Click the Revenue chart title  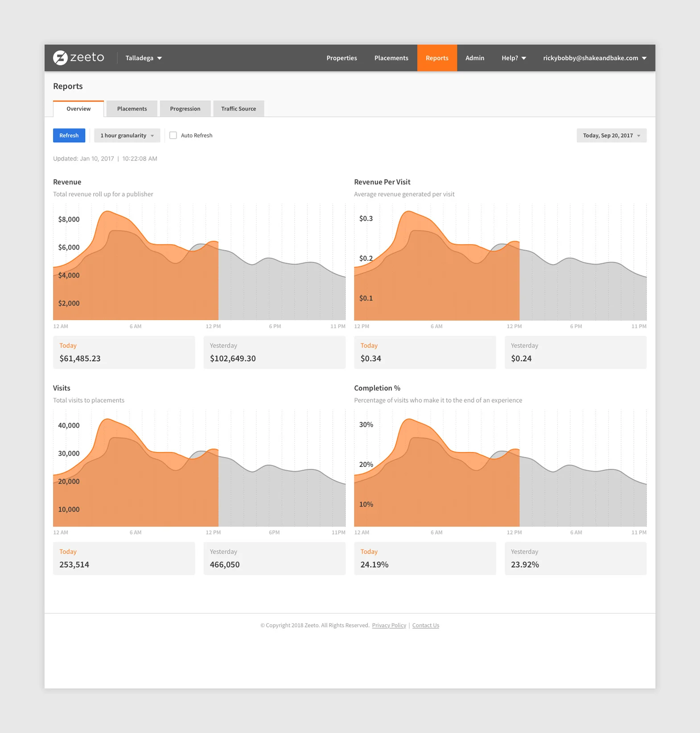coord(67,182)
